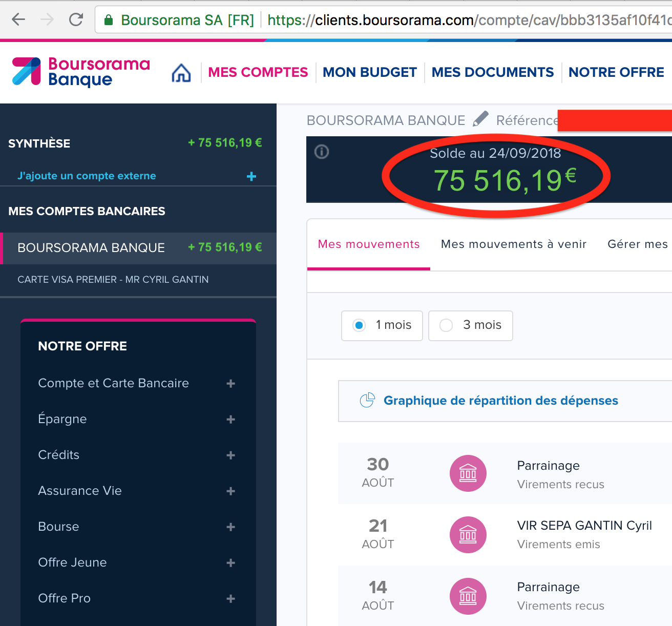The width and height of the screenshot is (672, 626).
Task: Select the 1 mois radio button
Action: click(359, 325)
